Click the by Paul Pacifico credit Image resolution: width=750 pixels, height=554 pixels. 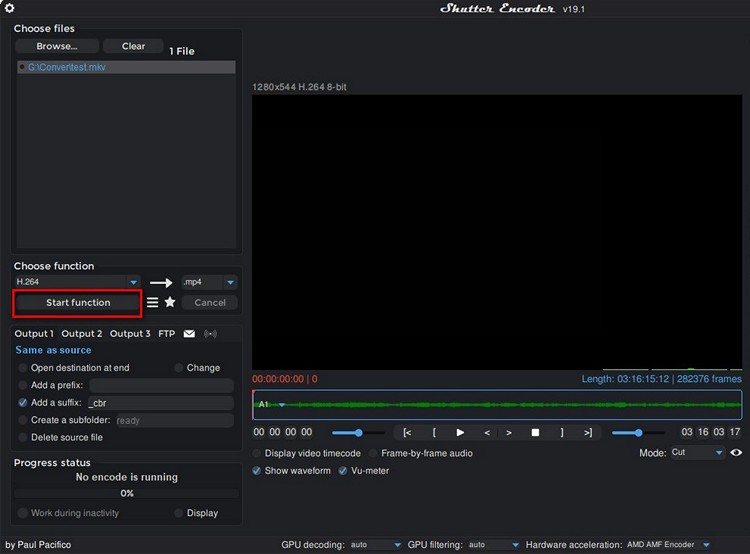pos(38,544)
